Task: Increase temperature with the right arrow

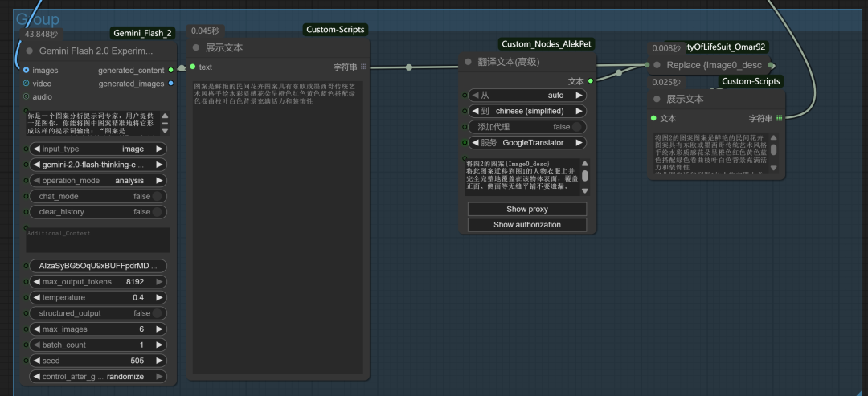Action: coord(159,297)
